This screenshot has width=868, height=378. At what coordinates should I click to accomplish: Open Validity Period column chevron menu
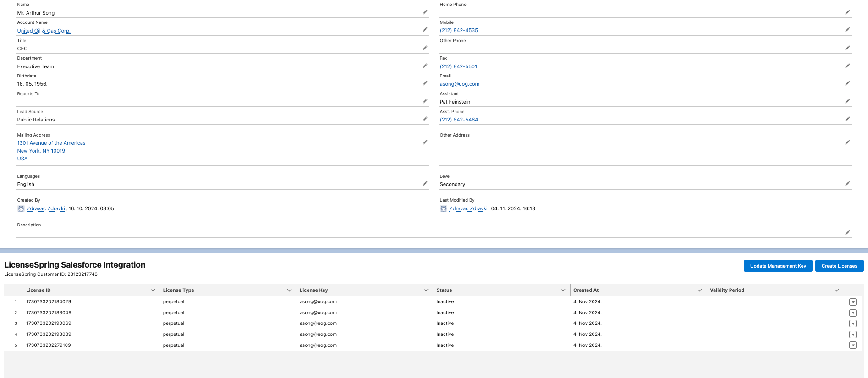tap(836, 290)
